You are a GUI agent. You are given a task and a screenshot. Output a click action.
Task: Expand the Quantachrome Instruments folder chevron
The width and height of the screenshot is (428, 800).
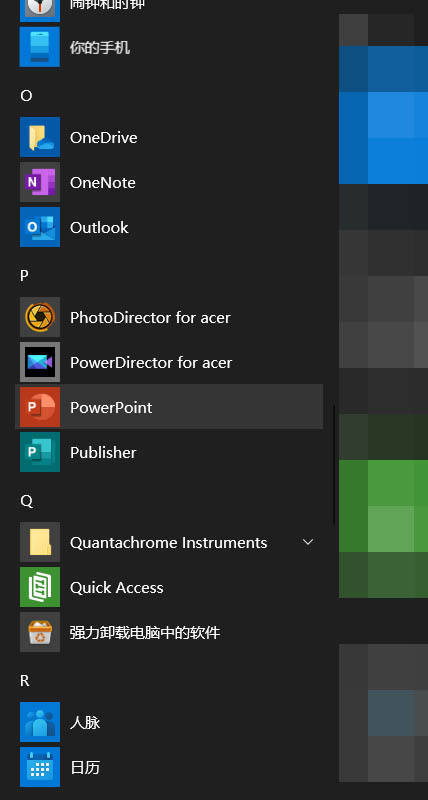[308, 542]
